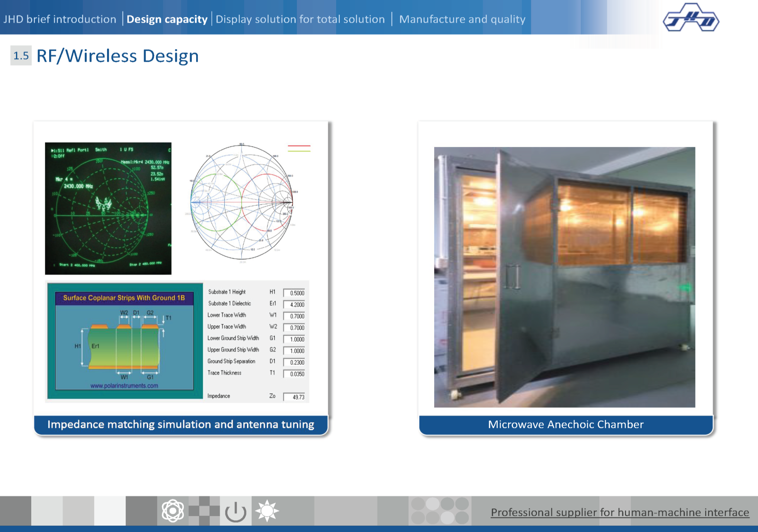Click the sun brightness icon

(x=267, y=511)
